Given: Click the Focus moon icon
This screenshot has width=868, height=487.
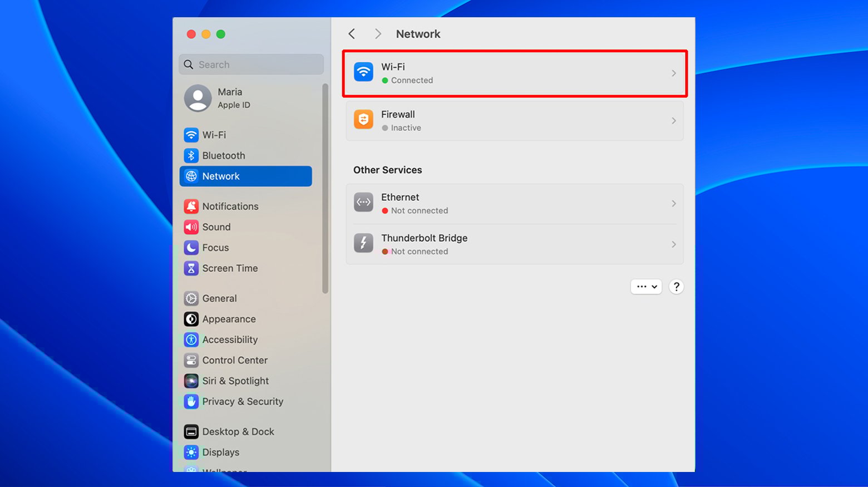Looking at the screenshot, I should pyautogui.click(x=191, y=248).
